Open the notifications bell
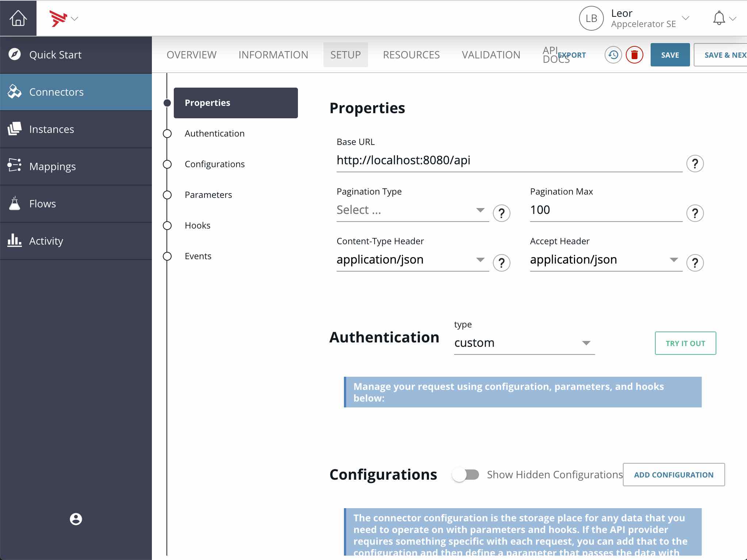The width and height of the screenshot is (747, 560). (719, 18)
